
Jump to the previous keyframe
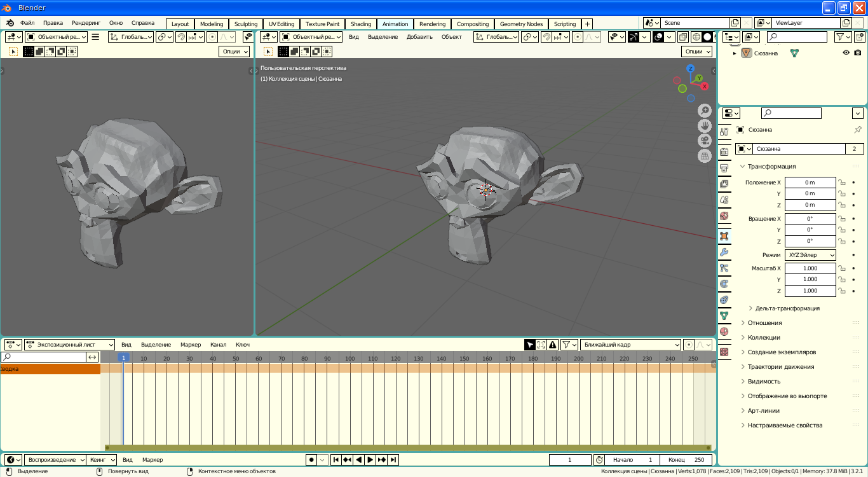(x=348, y=460)
